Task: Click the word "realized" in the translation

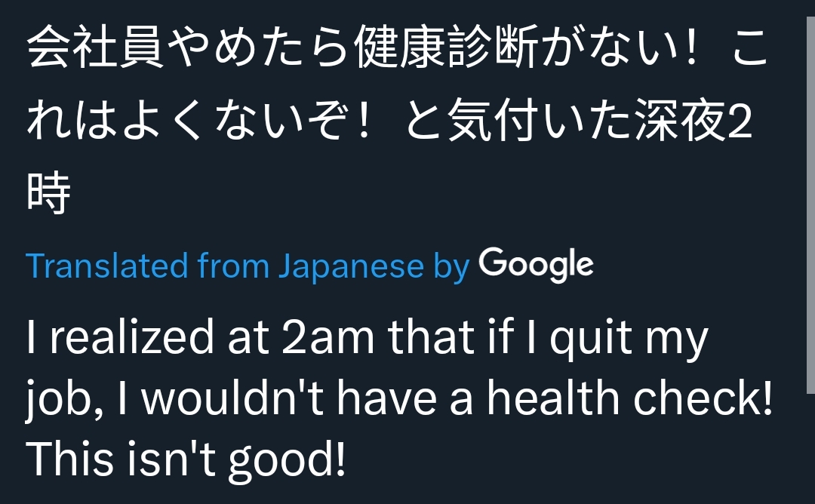Action: pos(131,337)
